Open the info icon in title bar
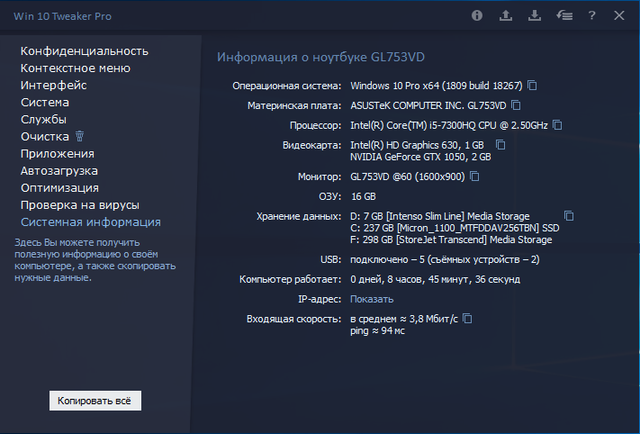Viewport: 640px width, 434px height. pos(477,16)
